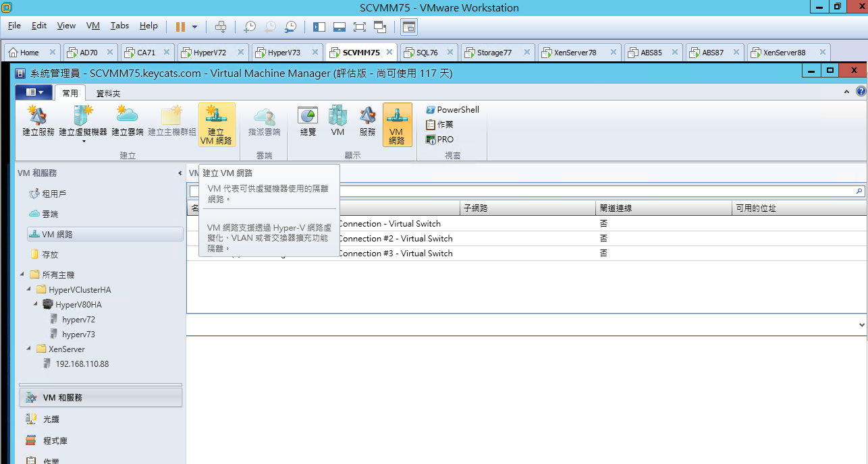The image size is (868, 464).
Task: Open the 作業 (Jobs) window from ribbon
Action: [440, 125]
